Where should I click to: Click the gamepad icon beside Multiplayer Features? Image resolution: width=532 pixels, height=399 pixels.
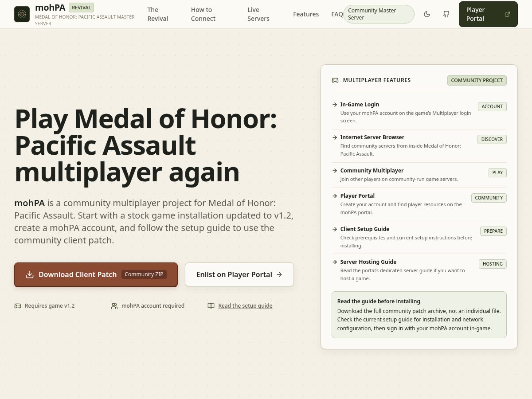335,80
